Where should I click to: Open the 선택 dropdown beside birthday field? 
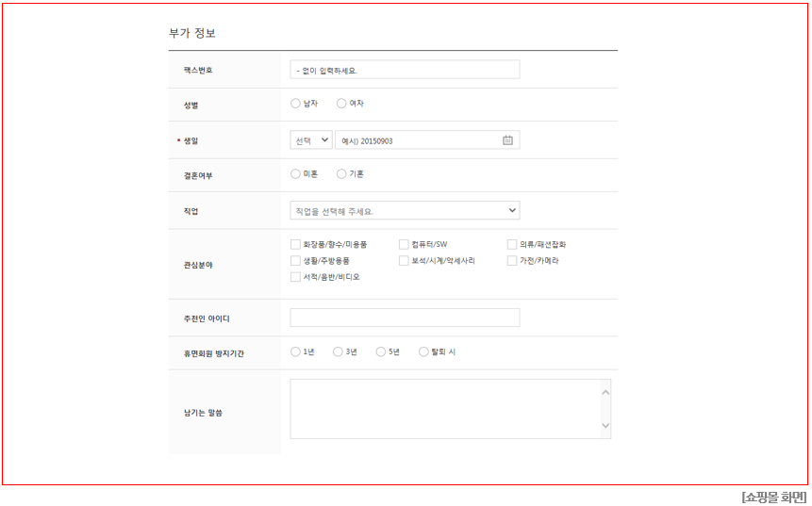(x=311, y=140)
